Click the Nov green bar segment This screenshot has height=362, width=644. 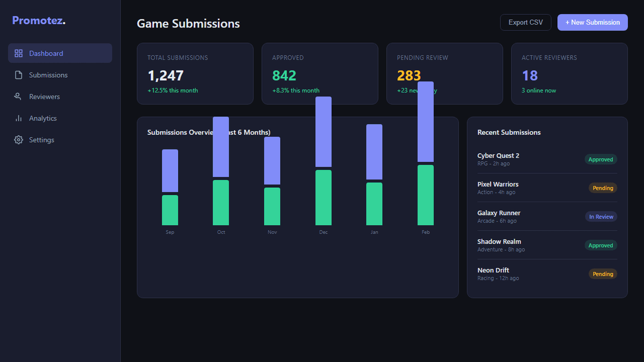point(272,206)
